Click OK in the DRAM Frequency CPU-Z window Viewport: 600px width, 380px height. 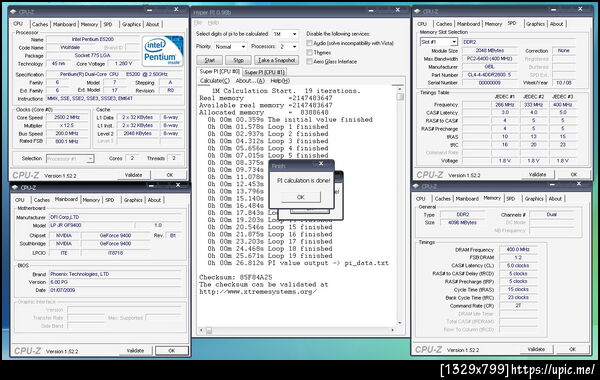(572, 349)
